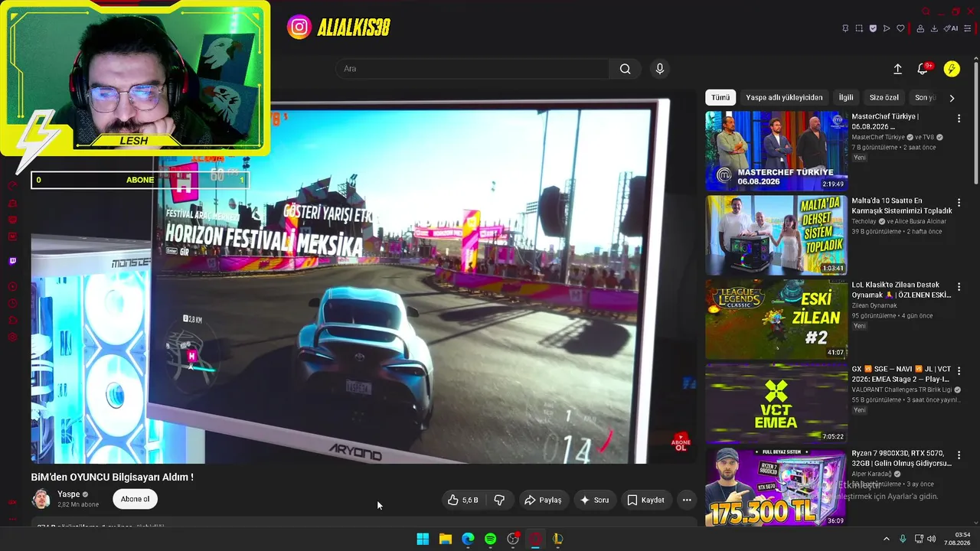Image resolution: width=980 pixels, height=551 pixels.
Task: Take a snapshot with the dashed-square icon
Action: click(x=859, y=28)
